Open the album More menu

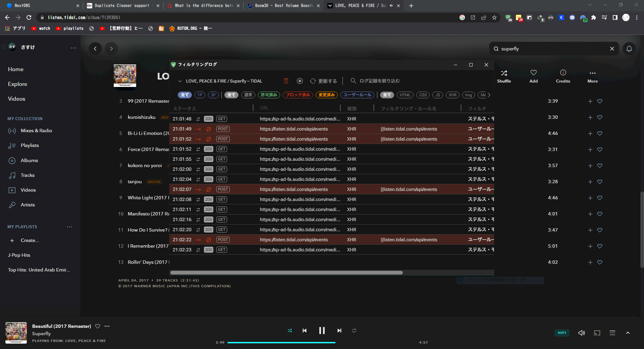[593, 76]
